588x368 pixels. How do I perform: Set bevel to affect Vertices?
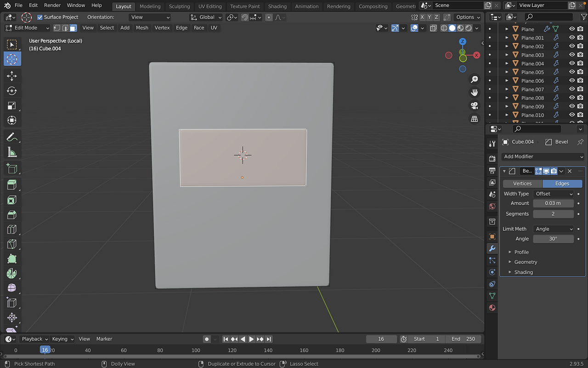tap(522, 184)
